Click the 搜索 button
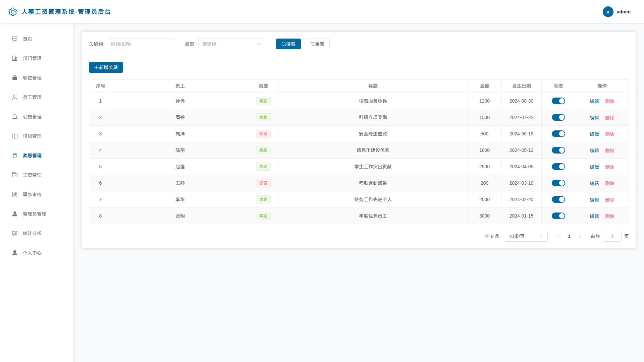The width and height of the screenshot is (644, 362). (x=288, y=44)
